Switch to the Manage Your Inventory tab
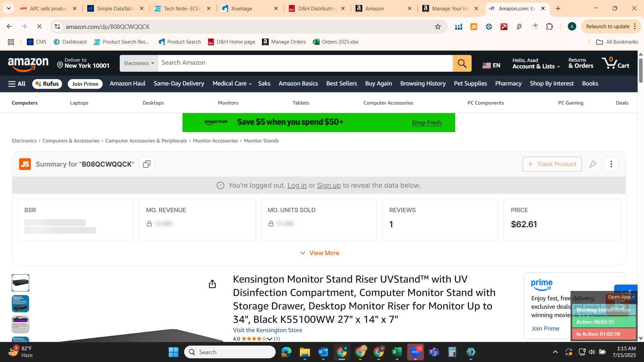Viewport: 644px width, 362px height. (450, 9)
